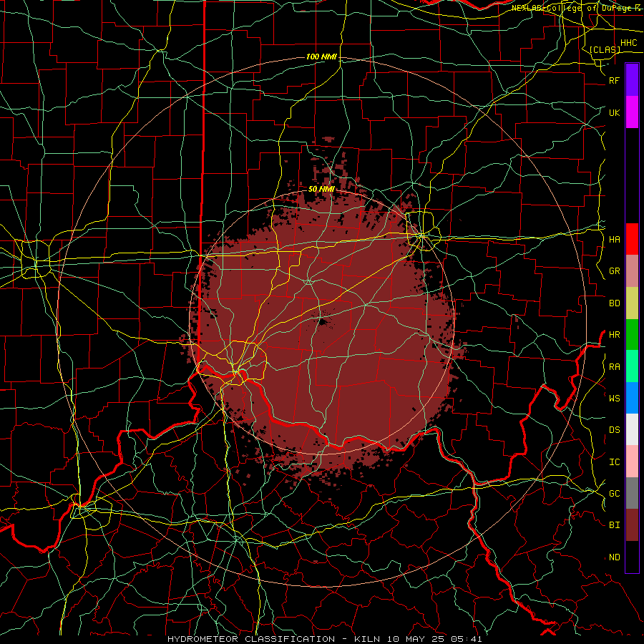Image resolution: width=644 pixels, height=644 pixels.
Task: Click the blue WS legend color swatch
Action: click(x=632, y=398)
